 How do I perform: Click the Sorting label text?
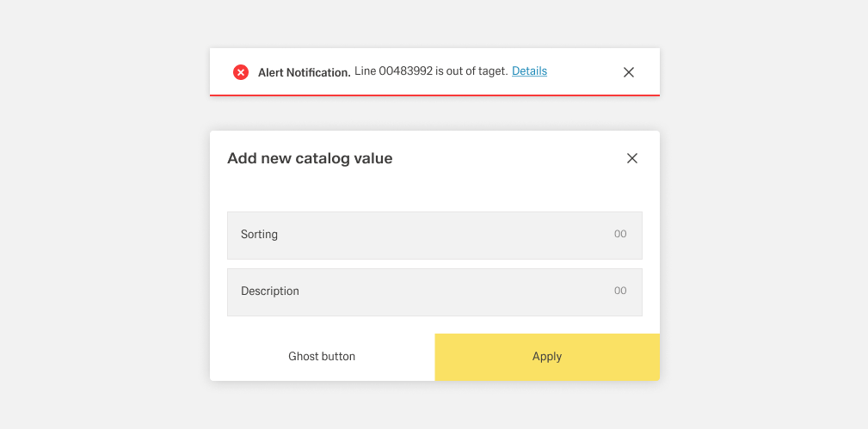[259, 235]
